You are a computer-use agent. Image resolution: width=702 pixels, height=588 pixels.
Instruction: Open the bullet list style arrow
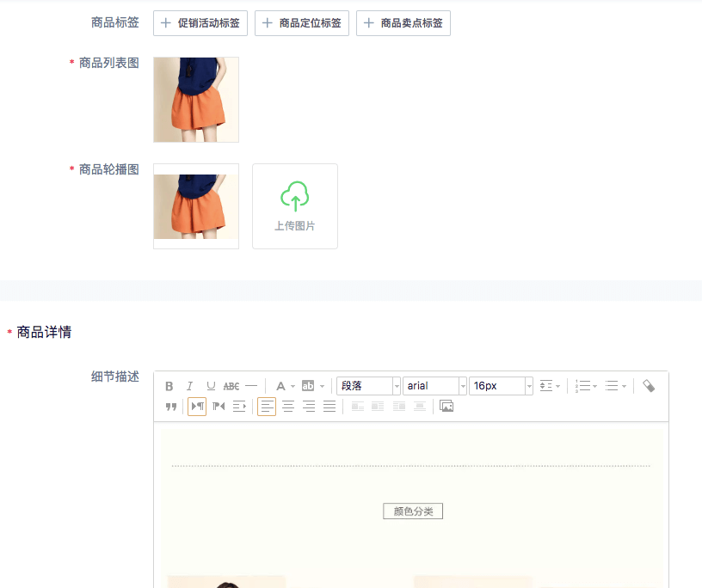[624, 386]
